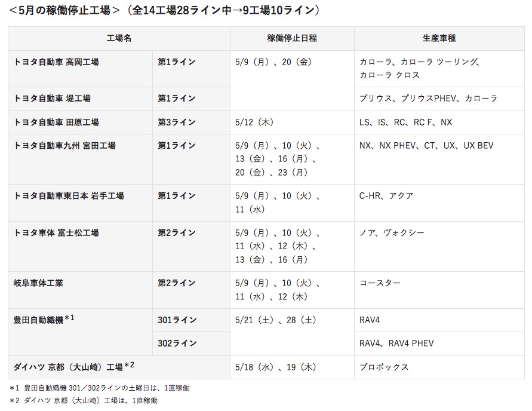The image size is (532, 411).
Task: Select the ダイハツ 京都（大山崎）工場 cell
Action: coord(119,367)
